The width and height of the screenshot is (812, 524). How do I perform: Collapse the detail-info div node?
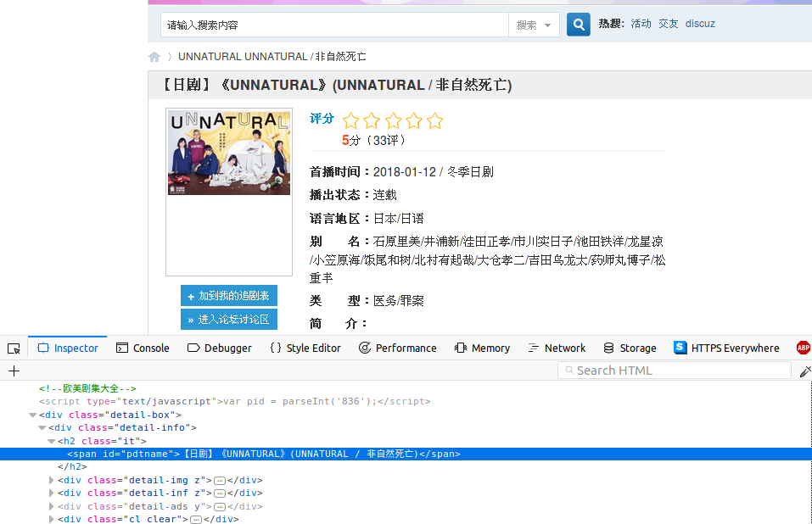(42, 428)
